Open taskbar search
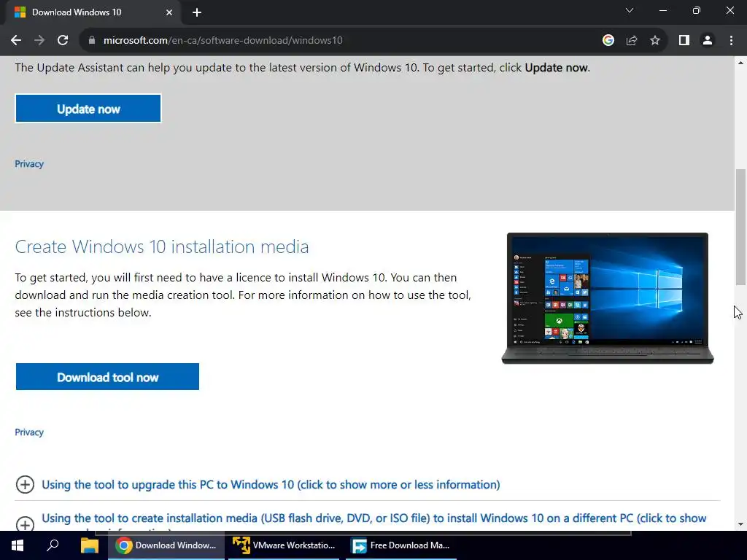The height and width of the screenshot is (560, 747). 53,545
